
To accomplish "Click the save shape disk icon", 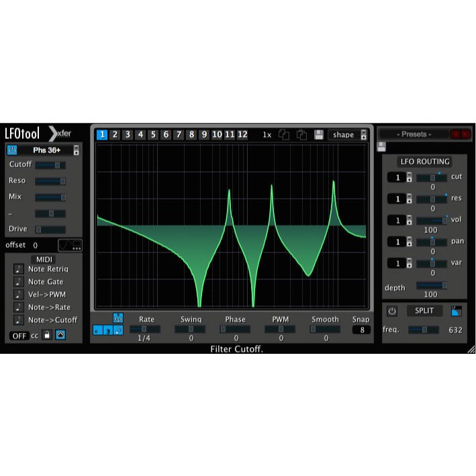I will click(319, 134).
